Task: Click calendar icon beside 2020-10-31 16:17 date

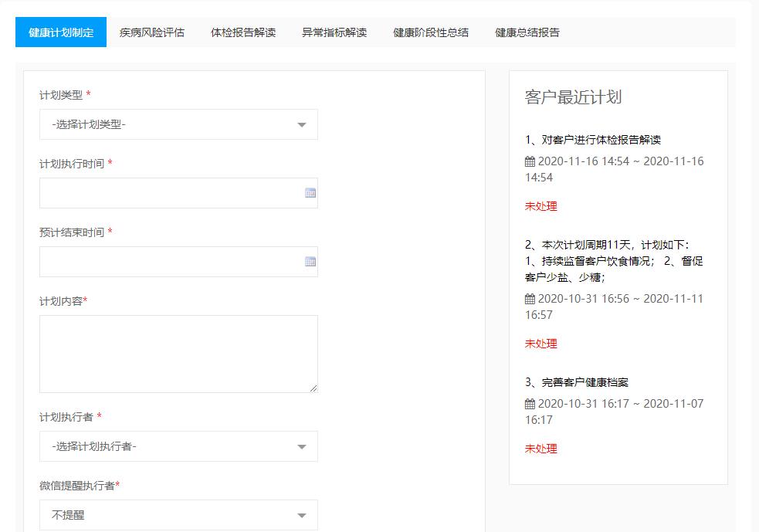Action: click(x=530, y=404)
